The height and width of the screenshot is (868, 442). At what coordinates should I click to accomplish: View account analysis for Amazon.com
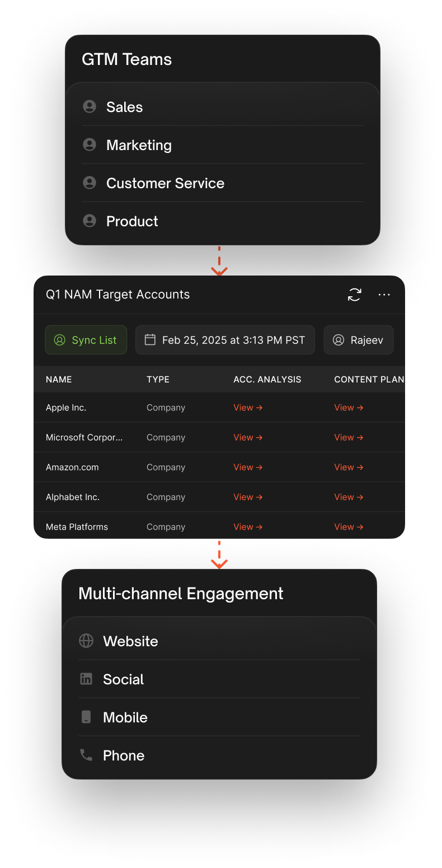(248, 467)
